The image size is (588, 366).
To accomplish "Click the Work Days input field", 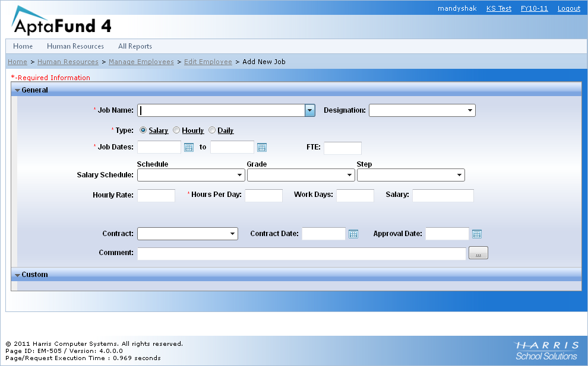I will (x=355, y=196).
